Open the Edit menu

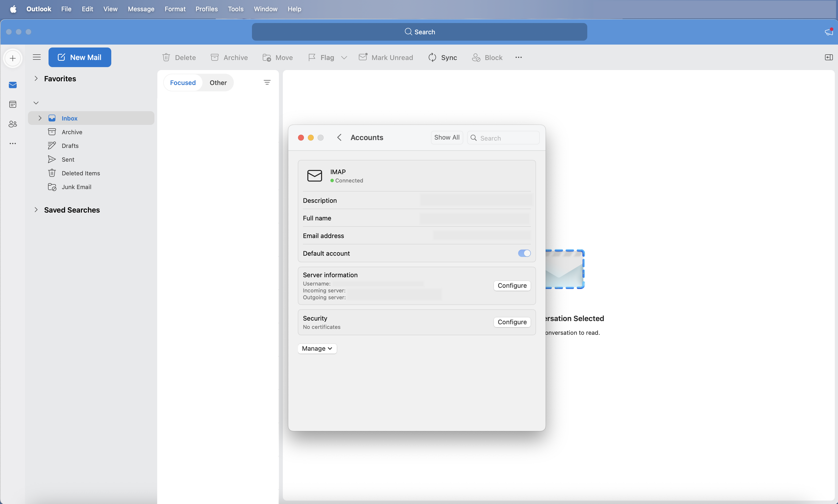87,9
